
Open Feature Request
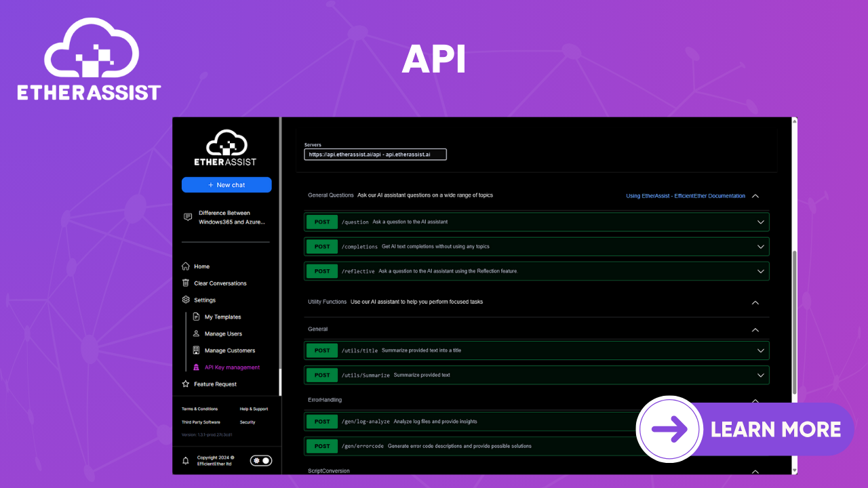(209, 384)
